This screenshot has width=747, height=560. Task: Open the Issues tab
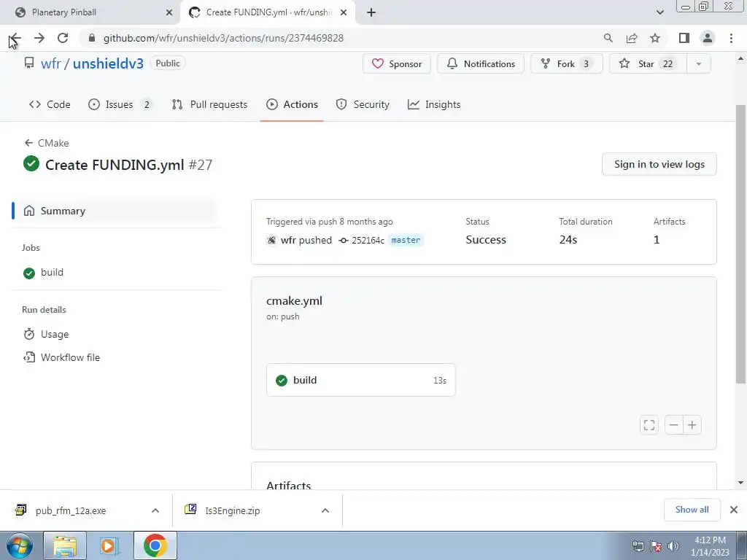(x=120, y=104)
